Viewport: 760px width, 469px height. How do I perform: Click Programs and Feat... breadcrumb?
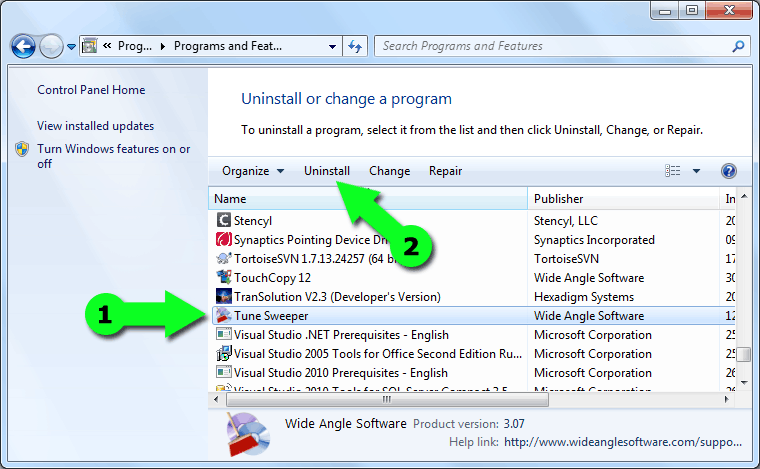(228, 46)
